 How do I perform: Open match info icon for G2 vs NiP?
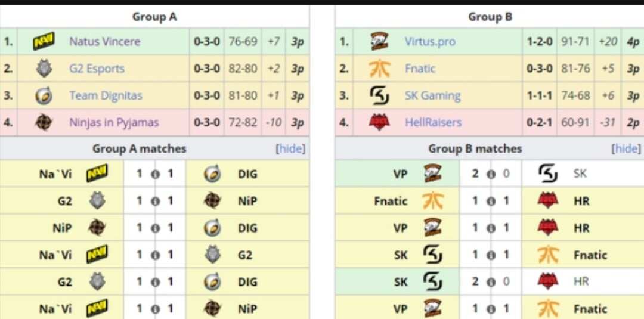(x=155, y=201)
